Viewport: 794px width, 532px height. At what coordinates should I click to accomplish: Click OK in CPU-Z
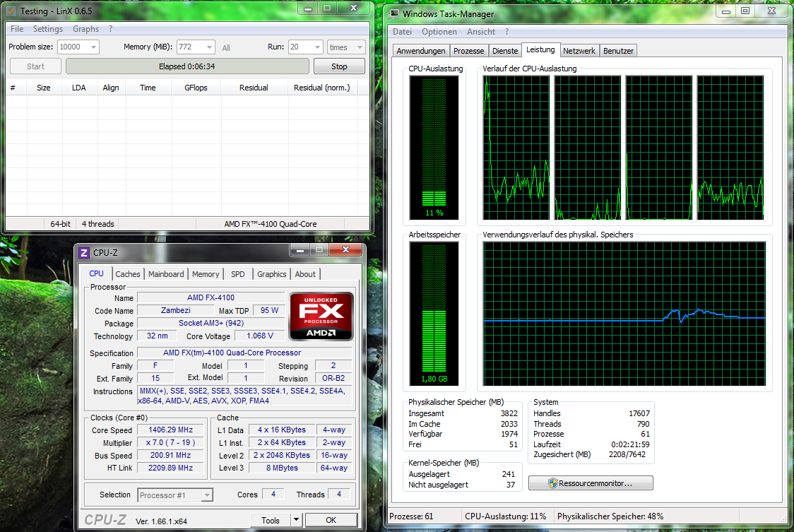coord(331,520)
